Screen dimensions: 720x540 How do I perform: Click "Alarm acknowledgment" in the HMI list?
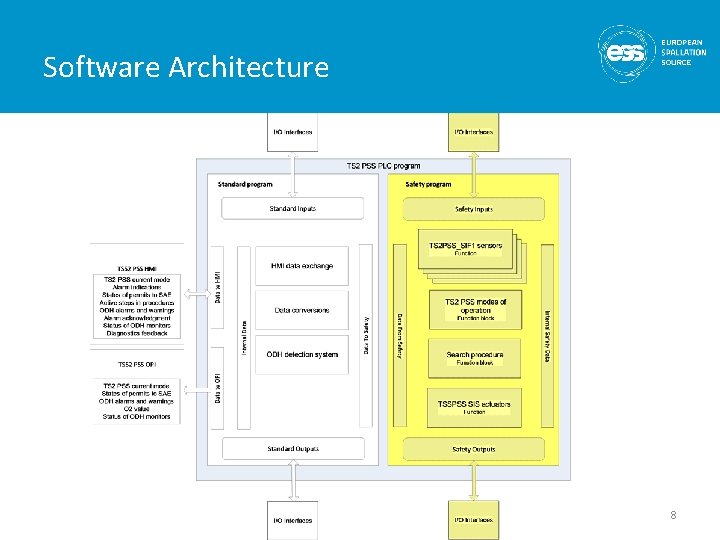coord(137,318)
